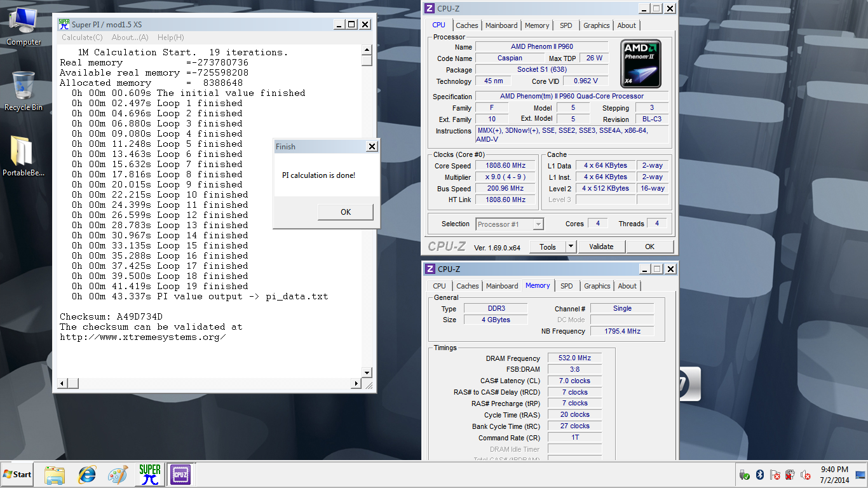Confirm the PI calculation done dialog with OK

[x=345, y=212]
